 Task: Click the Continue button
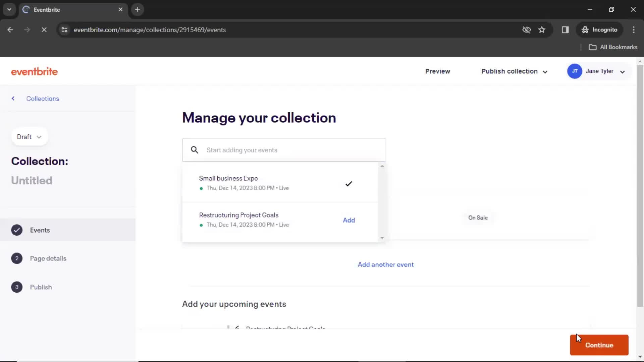tap(599, 345)
